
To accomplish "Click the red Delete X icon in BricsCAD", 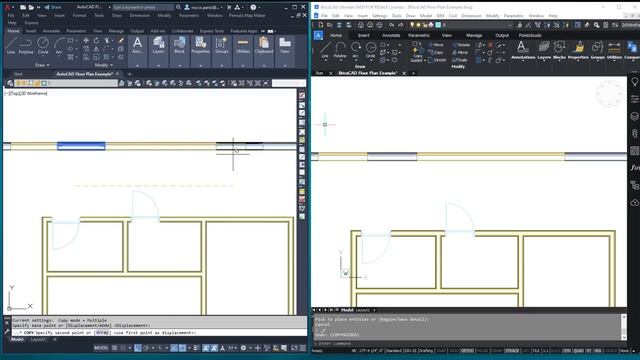I will coord(491,44).
